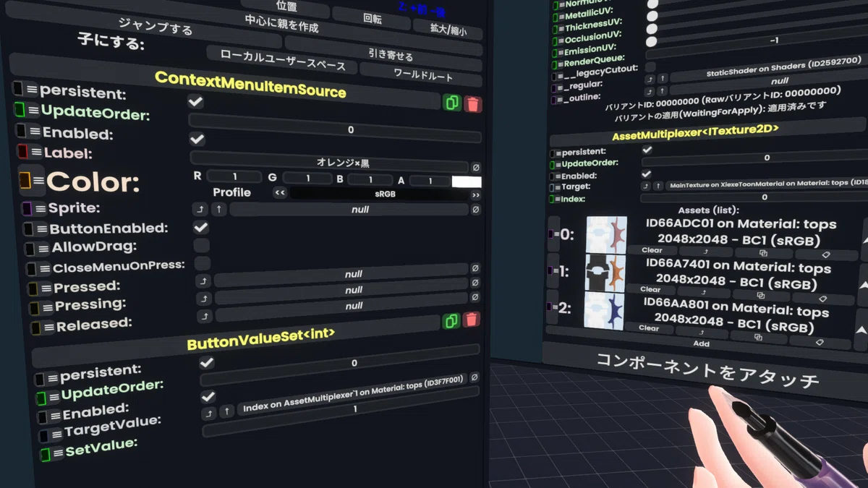868x488 pixels.
Task: Click the Color field's orange member icon
Action: coord(25,181)
